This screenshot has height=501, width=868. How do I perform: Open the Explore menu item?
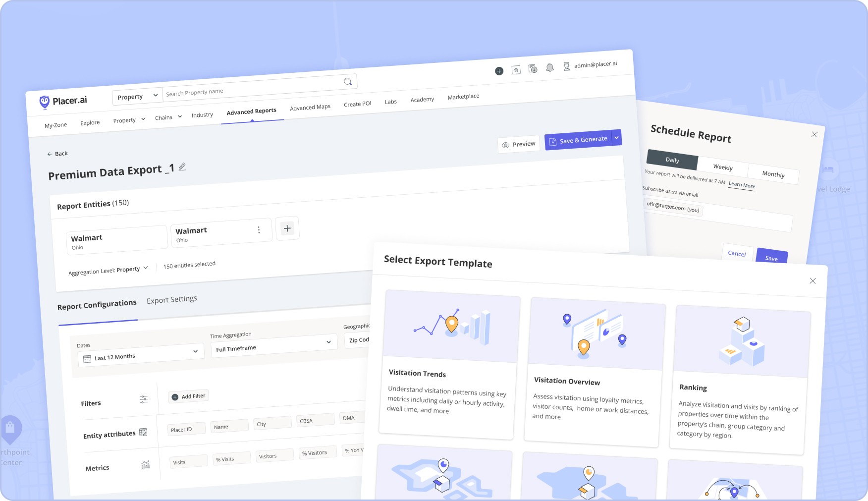pyautogui.click(x=90, y=123)
